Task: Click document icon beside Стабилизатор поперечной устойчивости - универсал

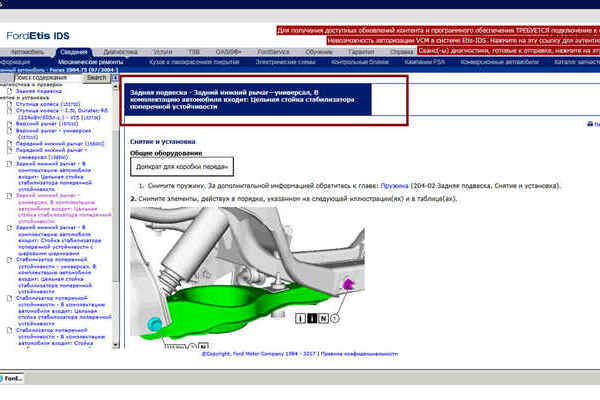Action: 10,260
